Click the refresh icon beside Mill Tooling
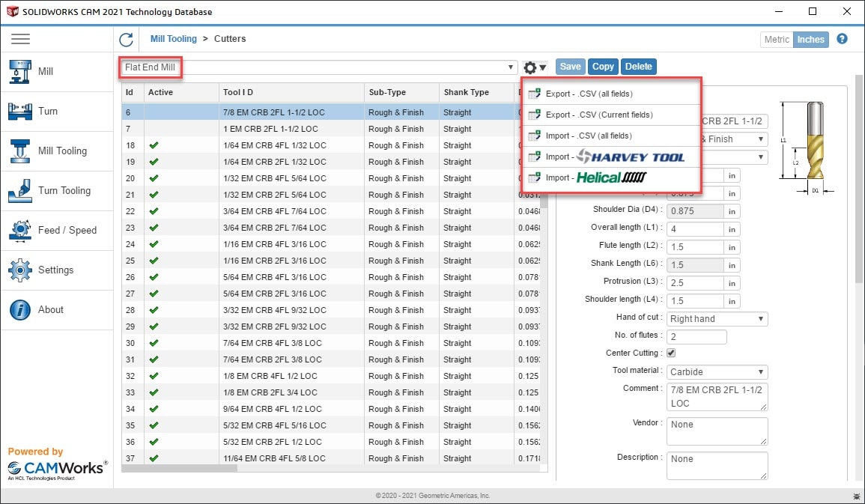The width and height of the screenshot is (865, 504). coord(127,39)
